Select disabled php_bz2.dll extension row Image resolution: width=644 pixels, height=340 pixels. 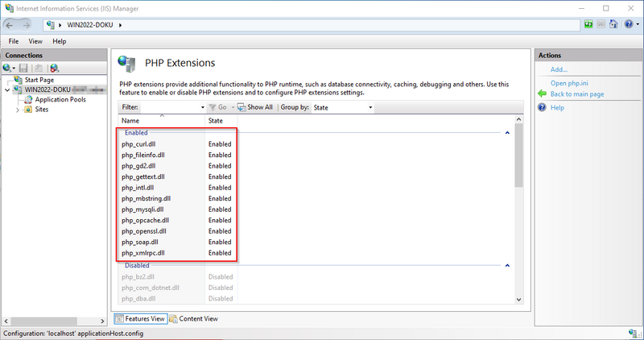pyautogui.click(x=177, y=276)
